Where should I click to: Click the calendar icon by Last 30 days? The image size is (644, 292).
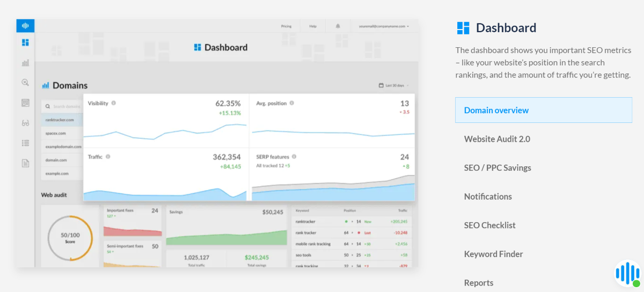pyautogui.click(x=381, y=85)
